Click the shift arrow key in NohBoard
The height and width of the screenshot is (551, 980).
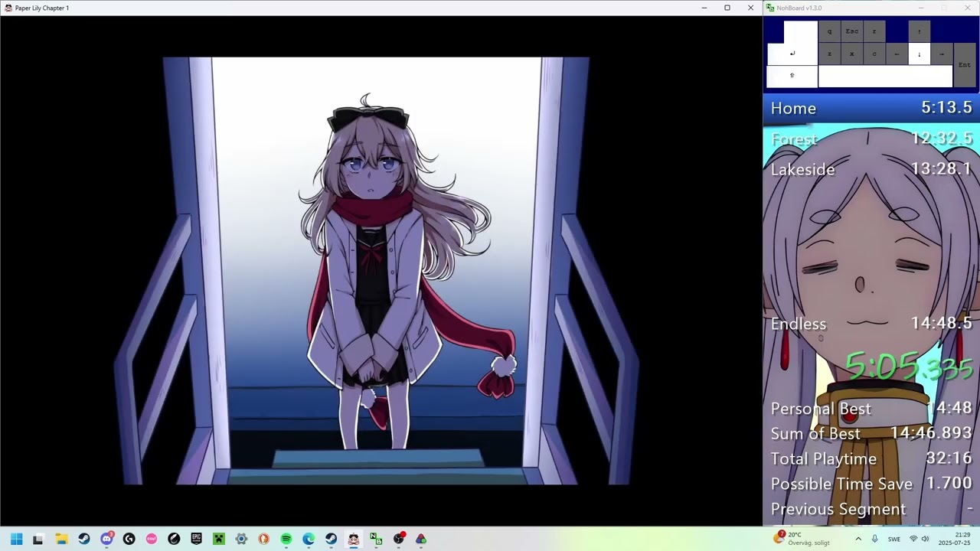(x=792, y=76)
